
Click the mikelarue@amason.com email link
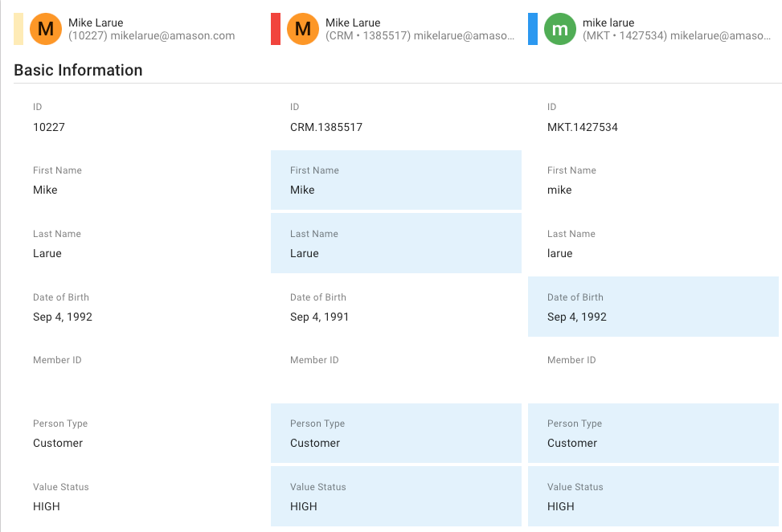(171, 35)
